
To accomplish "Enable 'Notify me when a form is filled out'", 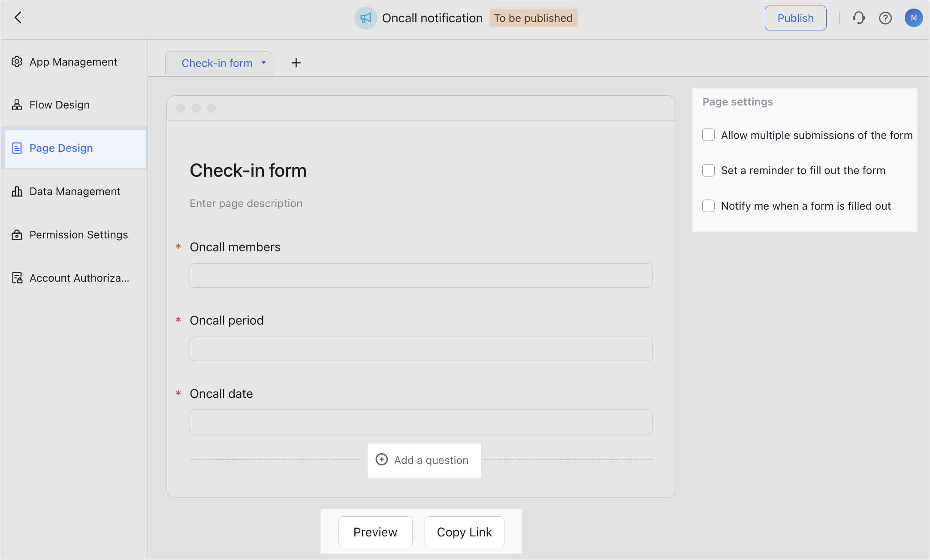I will pos(708,206).
